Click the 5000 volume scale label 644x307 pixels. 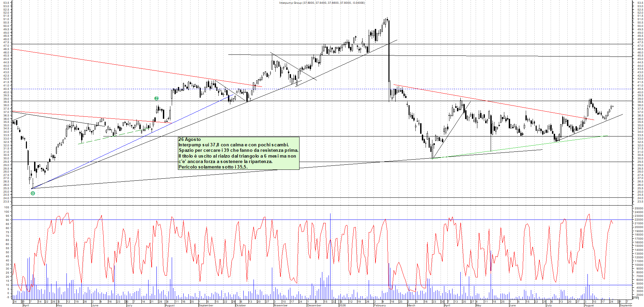click(x=639, y=284)
